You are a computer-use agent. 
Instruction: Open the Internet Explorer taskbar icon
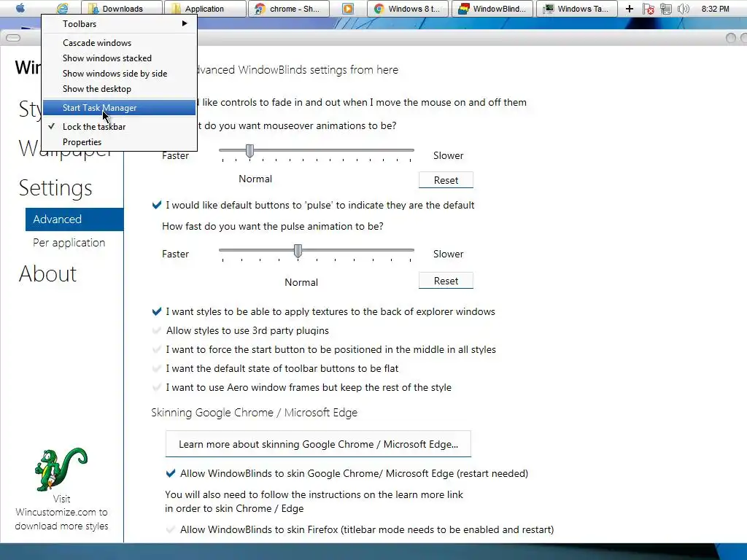click(x=63, y=8)
